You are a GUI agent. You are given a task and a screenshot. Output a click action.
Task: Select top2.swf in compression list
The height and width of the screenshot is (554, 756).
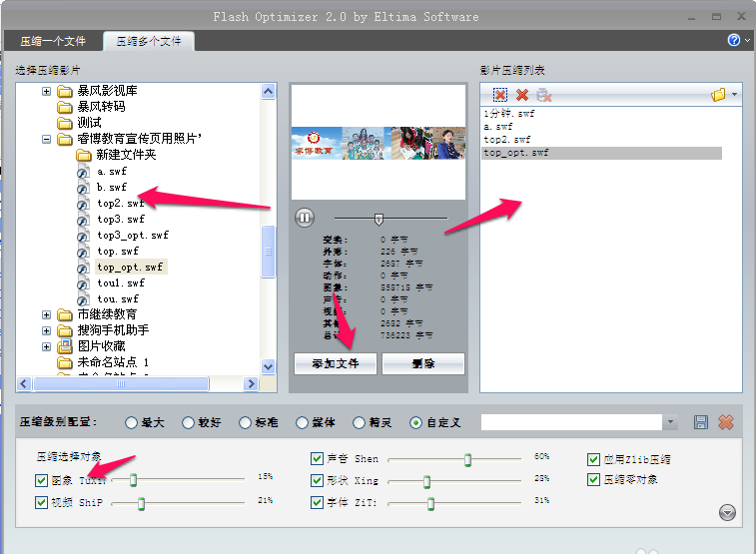506,140
